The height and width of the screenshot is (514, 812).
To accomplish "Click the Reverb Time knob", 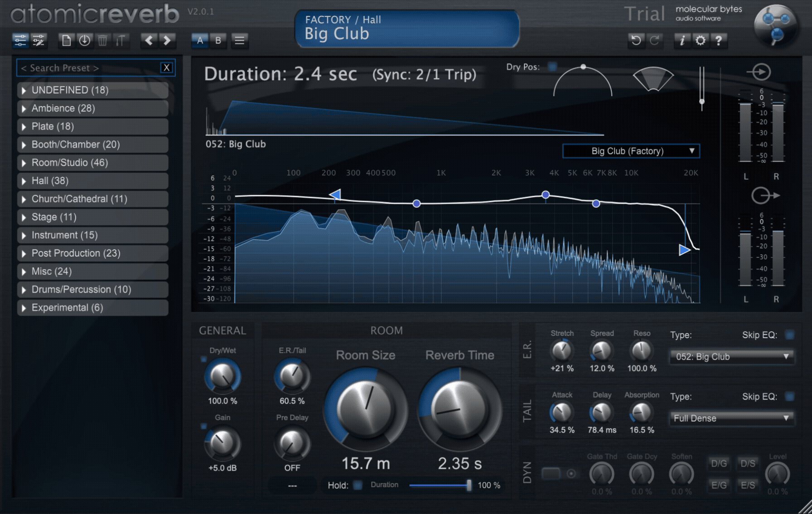I will (459, 409).
